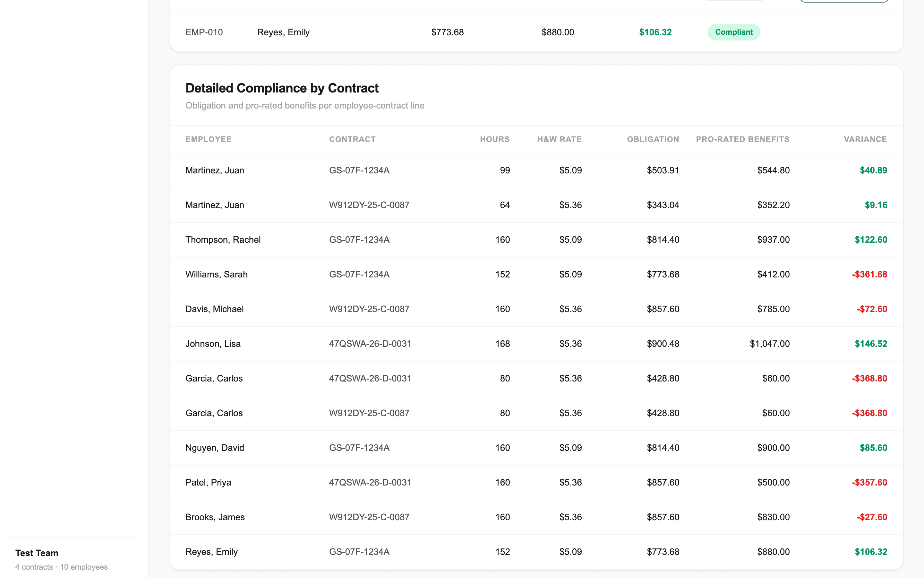The width and height of the screenshot is (924, 578).
Task: Click the Compliant badge for Reyes, Emily
Action: click(733, 32)
